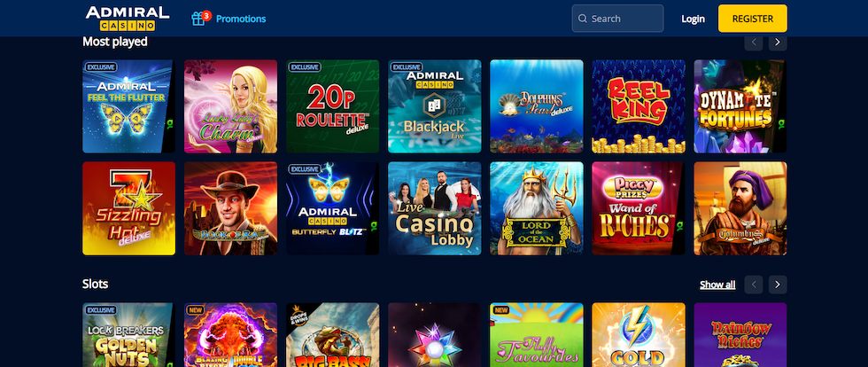Image resolution: width=868 pixels, height=367 pixels.
Task: Open Piggy Prizes Wand of Riches
Action: [639, 208]
